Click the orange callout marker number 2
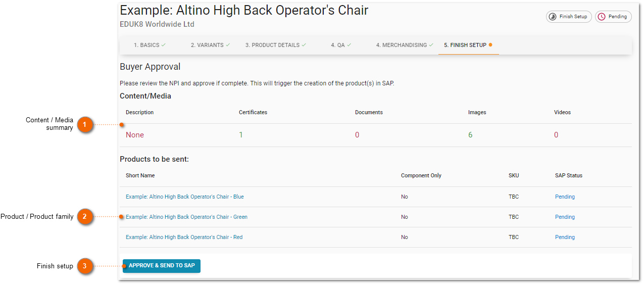This screenshot has height=285, width=644. tap(85, 217)
